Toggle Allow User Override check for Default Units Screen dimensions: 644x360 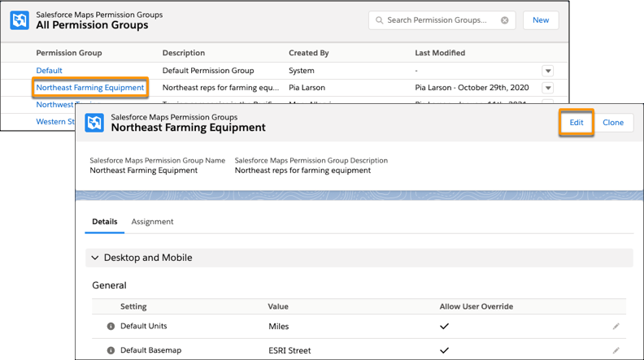coord(445,327)
